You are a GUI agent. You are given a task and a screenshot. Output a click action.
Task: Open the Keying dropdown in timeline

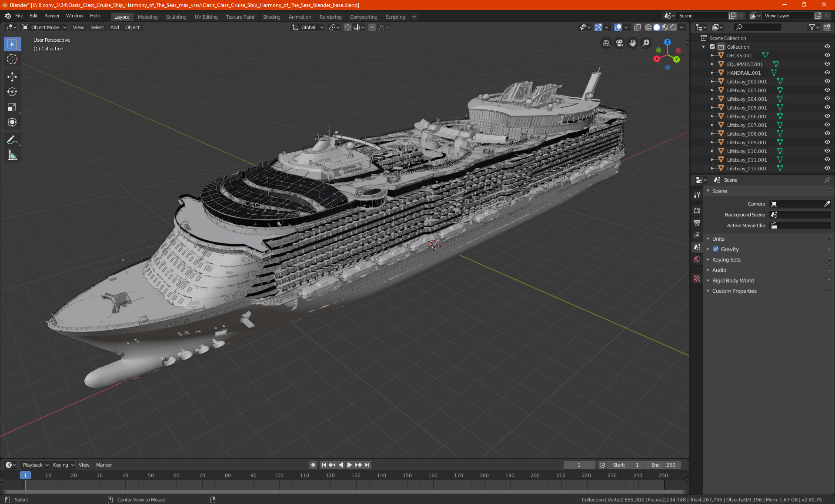(x=63, y=465)
